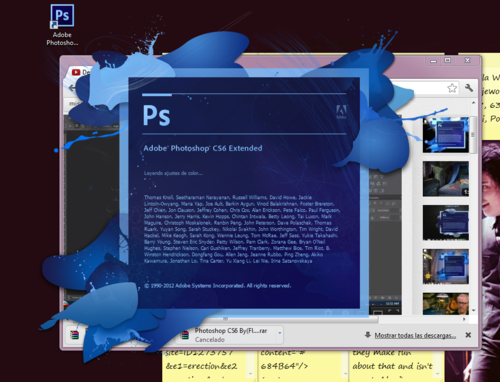Click the leftmost rar download icon
Image resolution: width=500 pixels, height=382 pixels.
74,335
